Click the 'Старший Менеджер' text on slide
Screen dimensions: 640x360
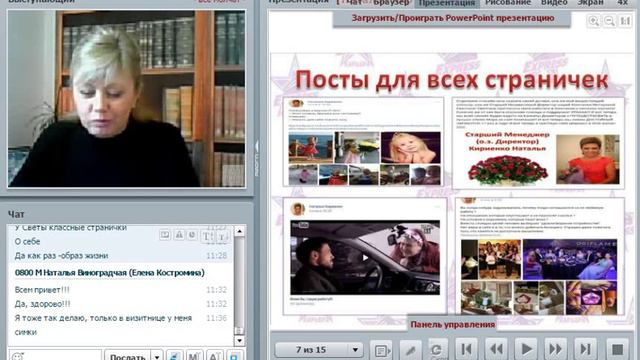click(507, 134)
